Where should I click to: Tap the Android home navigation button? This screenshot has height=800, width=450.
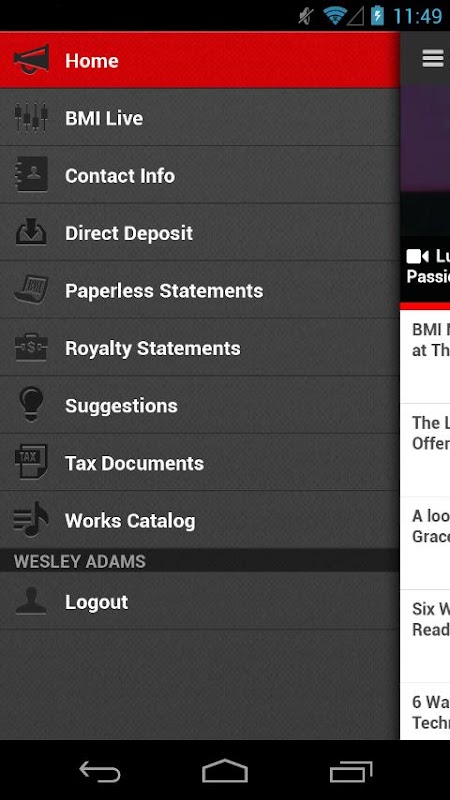click(225, 771)
